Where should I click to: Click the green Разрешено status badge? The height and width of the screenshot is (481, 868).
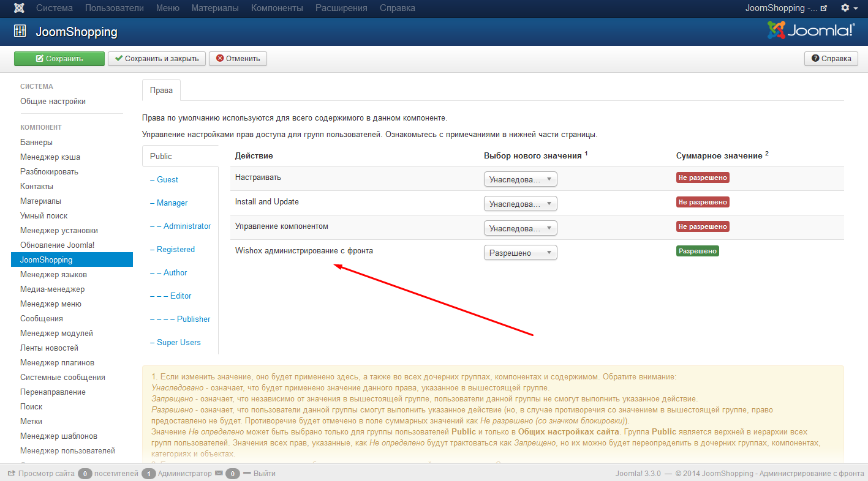(698, 252)
